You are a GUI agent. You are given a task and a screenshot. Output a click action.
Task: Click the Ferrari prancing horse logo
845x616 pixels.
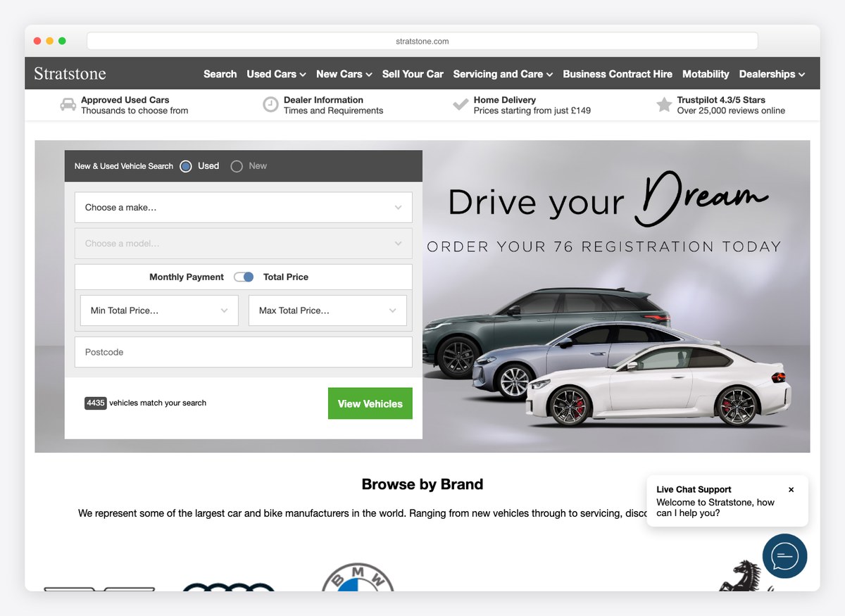745,575
